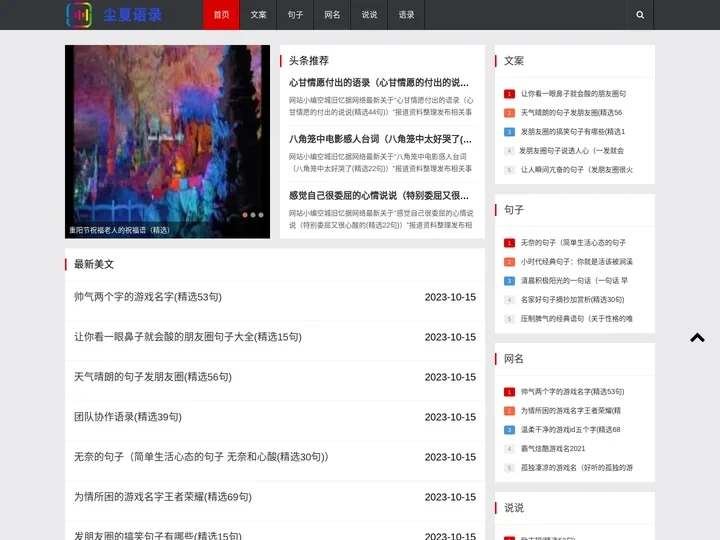Open sidebar item 帅气两个字的游戏名字(精选53句)
Image resolution: width=720 pixels, height=540 pixels.
point(573,392)
